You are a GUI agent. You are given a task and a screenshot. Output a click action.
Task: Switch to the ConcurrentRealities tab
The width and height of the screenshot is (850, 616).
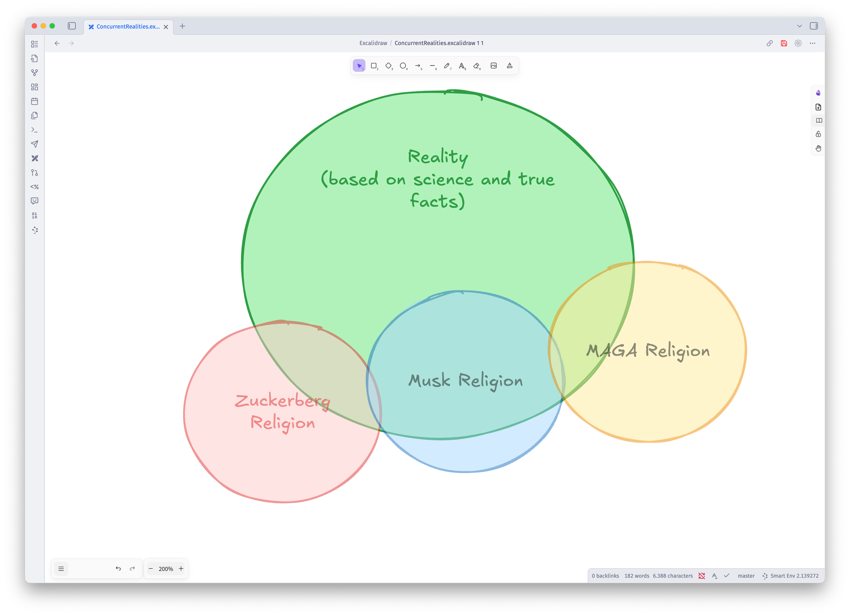click(x=128, y=26)
